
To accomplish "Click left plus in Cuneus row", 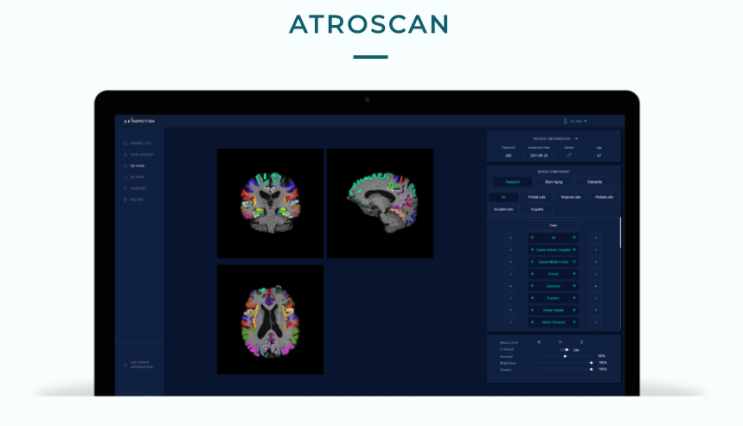I will (532, 274).
